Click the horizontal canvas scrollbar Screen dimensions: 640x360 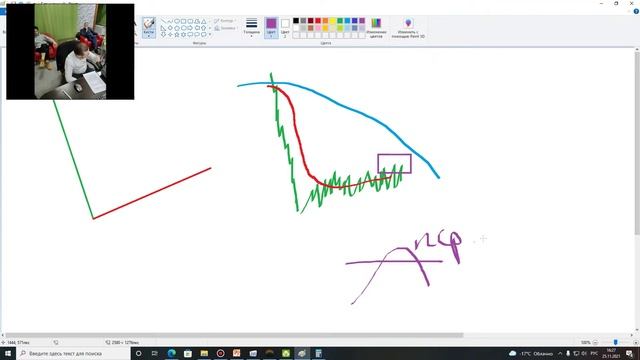[x=234, y=335]
